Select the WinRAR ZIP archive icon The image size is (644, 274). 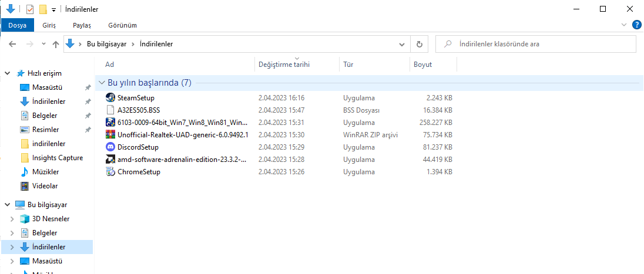pos(110,135)
